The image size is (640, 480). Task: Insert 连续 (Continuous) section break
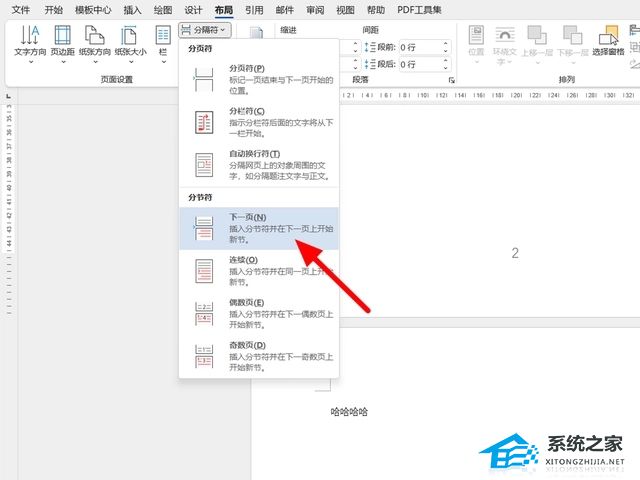click(259, 271)
